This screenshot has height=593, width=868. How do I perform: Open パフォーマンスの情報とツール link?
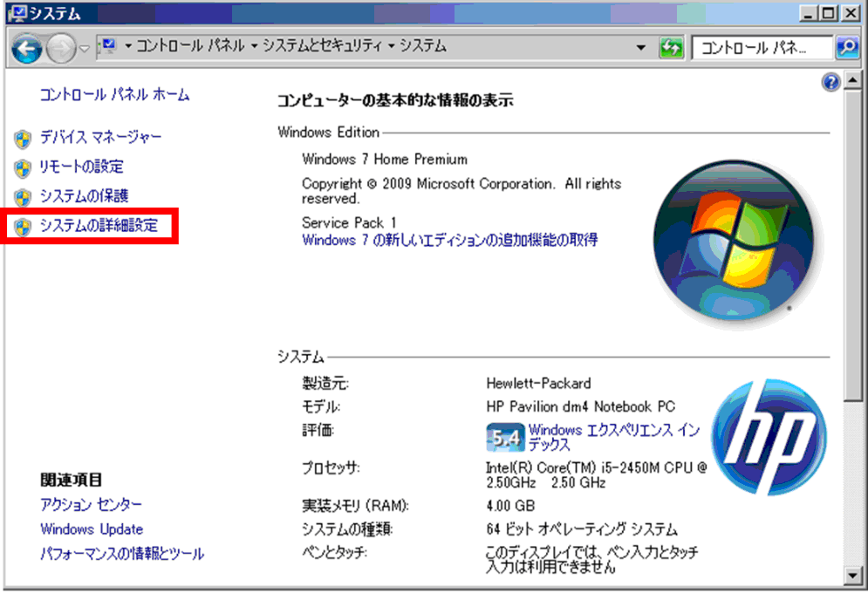tap(122, 554)
